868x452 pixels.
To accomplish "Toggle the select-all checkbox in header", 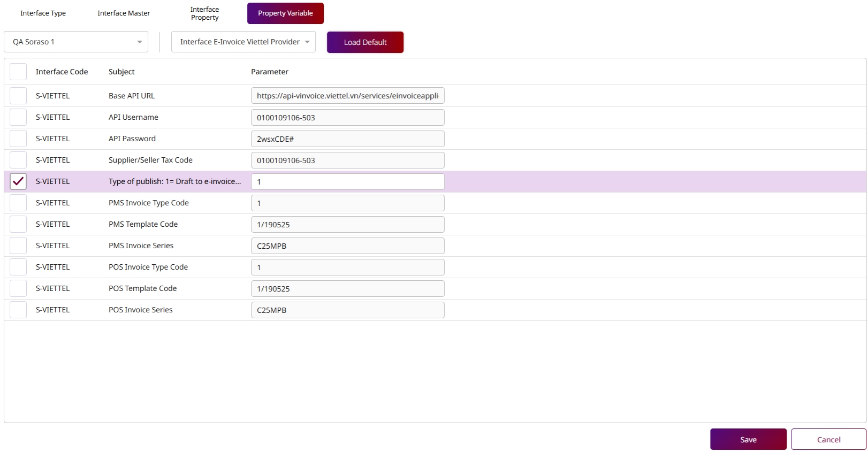I will click(x=18, y=72).
